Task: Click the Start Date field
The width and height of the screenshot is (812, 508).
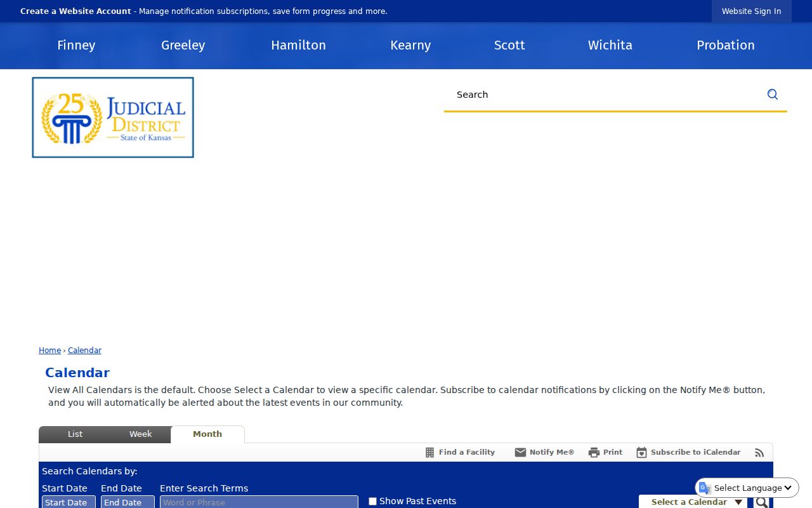Action: click(69, 502)
